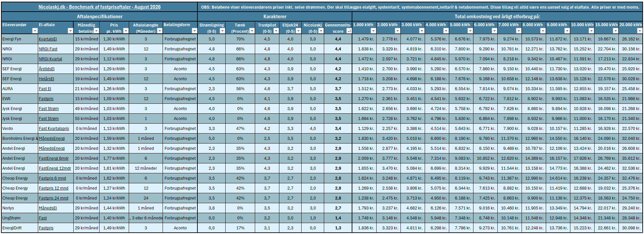Screen dimensions: 644x234
Task: Open EWII's Fastpris link
Action: [46, 99]
